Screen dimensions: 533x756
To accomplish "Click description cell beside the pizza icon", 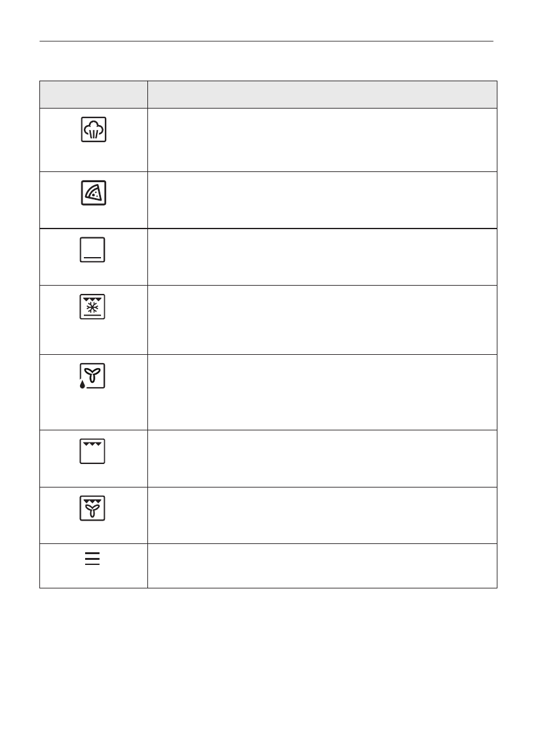I will coord(322,200).
